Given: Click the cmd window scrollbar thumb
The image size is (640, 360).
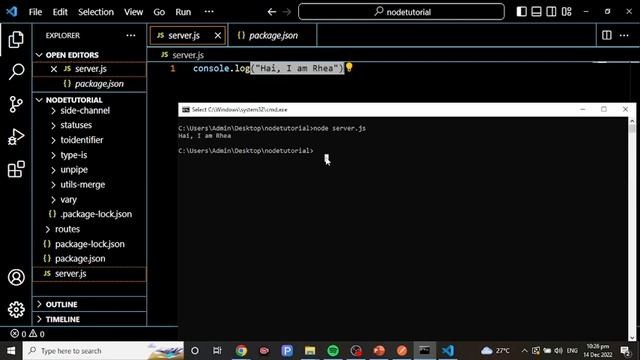Looking at the screenshot, I should pyautogui.click(x=632, y=129).
